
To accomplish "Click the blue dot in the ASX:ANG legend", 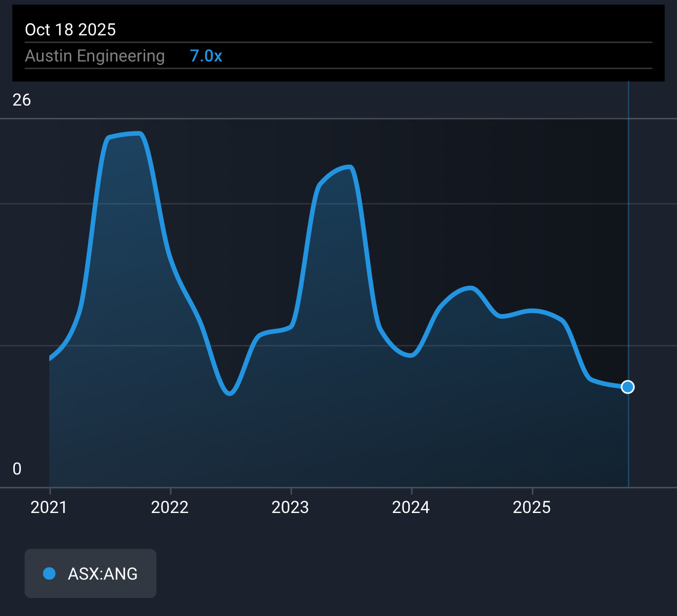I will [49, 573].
